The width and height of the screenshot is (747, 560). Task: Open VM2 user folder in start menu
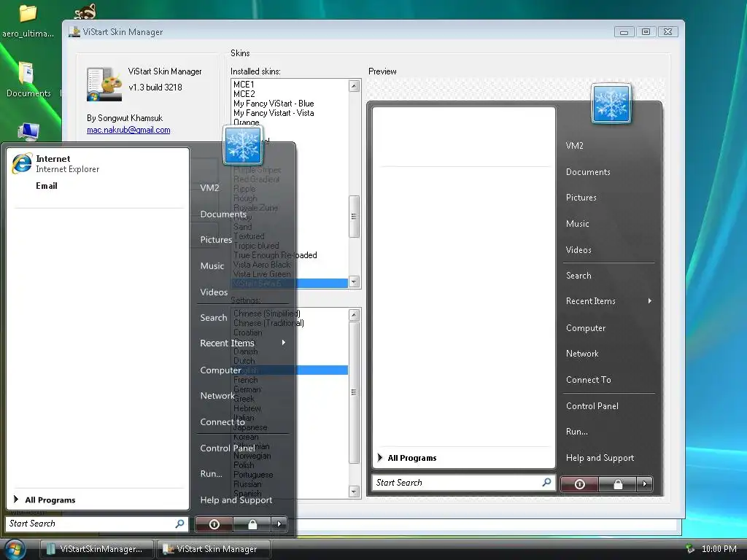pos(209,187)
